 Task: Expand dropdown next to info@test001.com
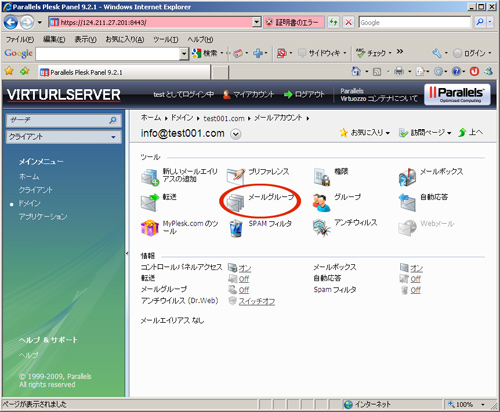236,134
